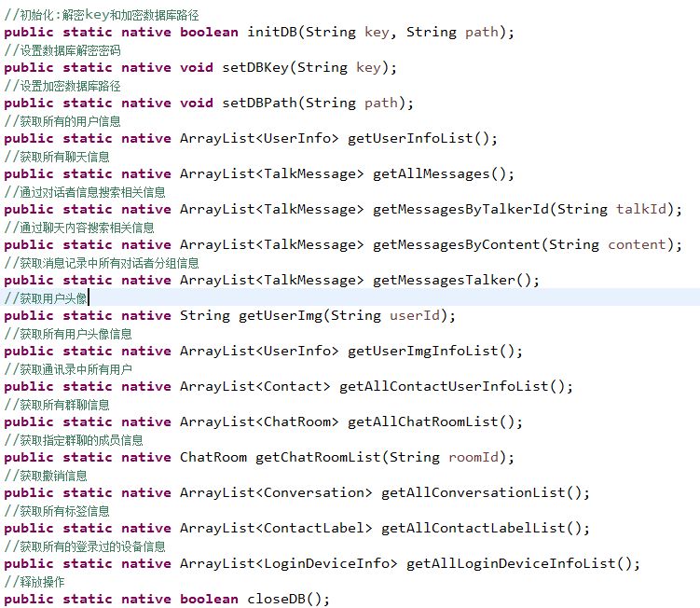Image resolution: width=700 pixels, height=608 pixels.
Task: Click the getUserInfoList method name
Action: (410, 139)
